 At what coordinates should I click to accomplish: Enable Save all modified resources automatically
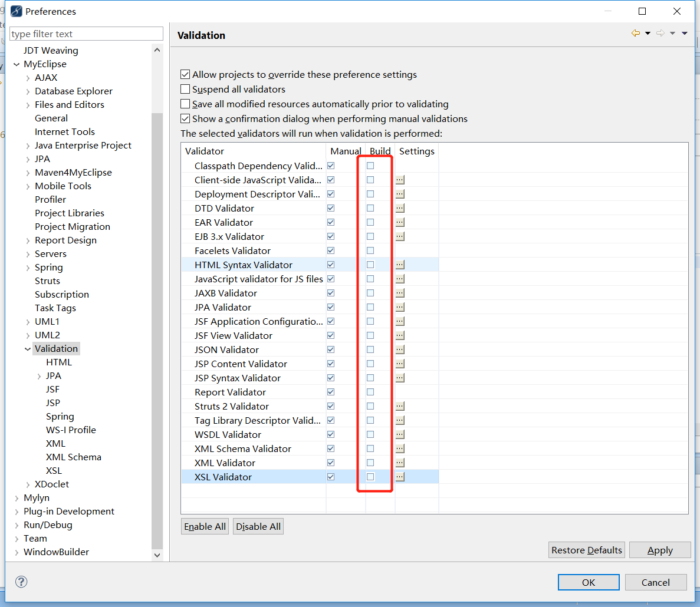tap(185, 104)
